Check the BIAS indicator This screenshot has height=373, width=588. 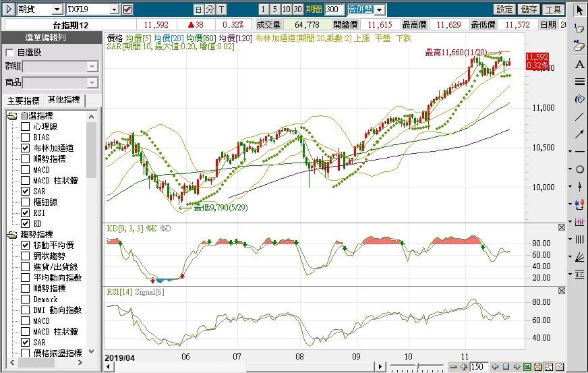click(x=25, y=138)
